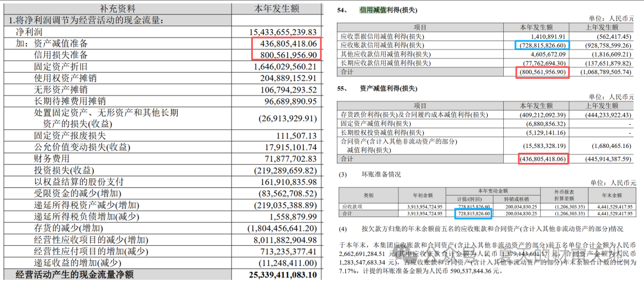Select the 长期待摊费用摊销 row label

click(69, 101)
